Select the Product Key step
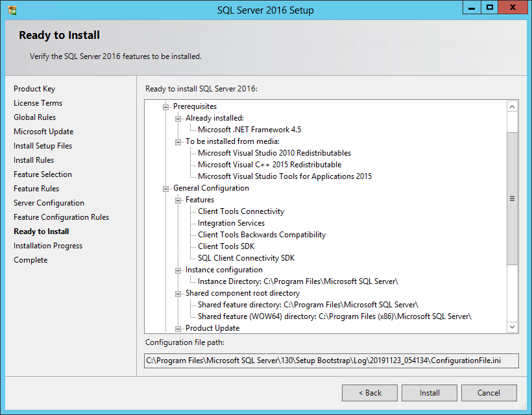The width and height of the screenshot is (532, 415). [x=34, y=89]
